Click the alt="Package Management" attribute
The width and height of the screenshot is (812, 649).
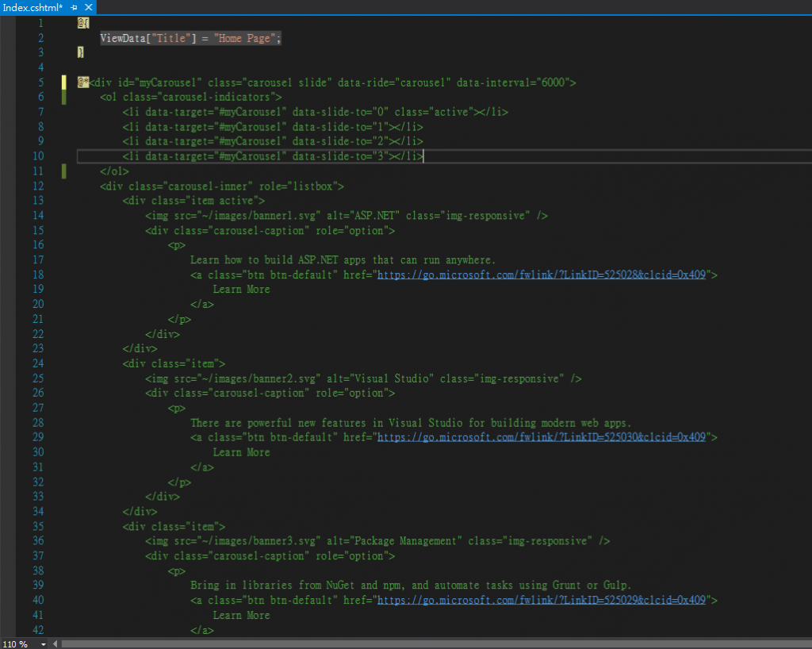[x=395, y=541]
